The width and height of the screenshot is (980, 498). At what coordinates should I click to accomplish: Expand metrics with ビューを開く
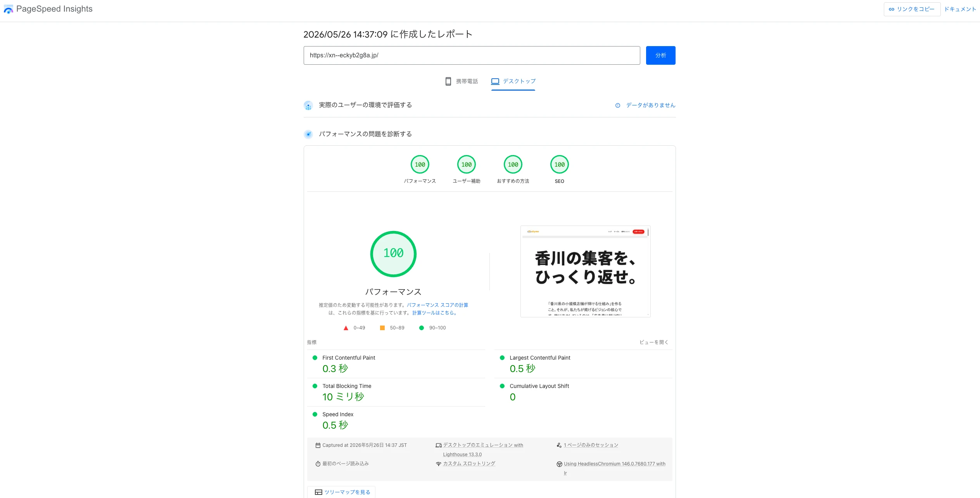653,342
